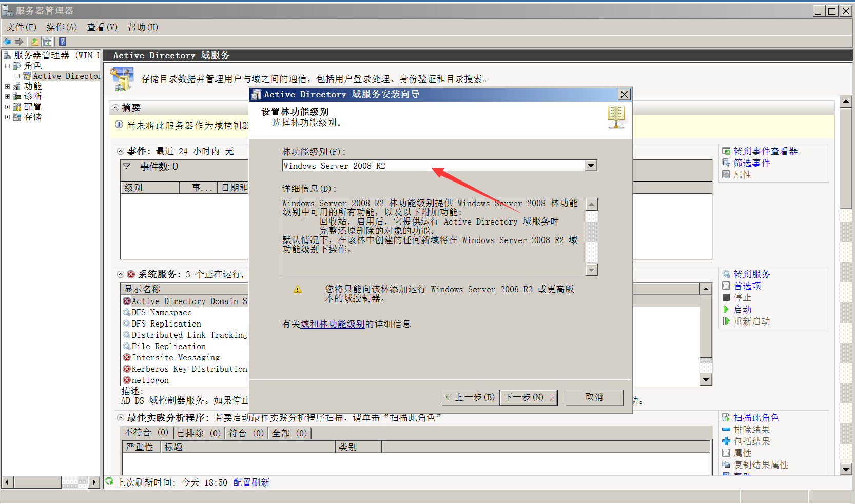The height and width of the screenshot is (504, 855).
Task: Click the 下一步(N) button in wizard
Action: [x=529, y=397]
